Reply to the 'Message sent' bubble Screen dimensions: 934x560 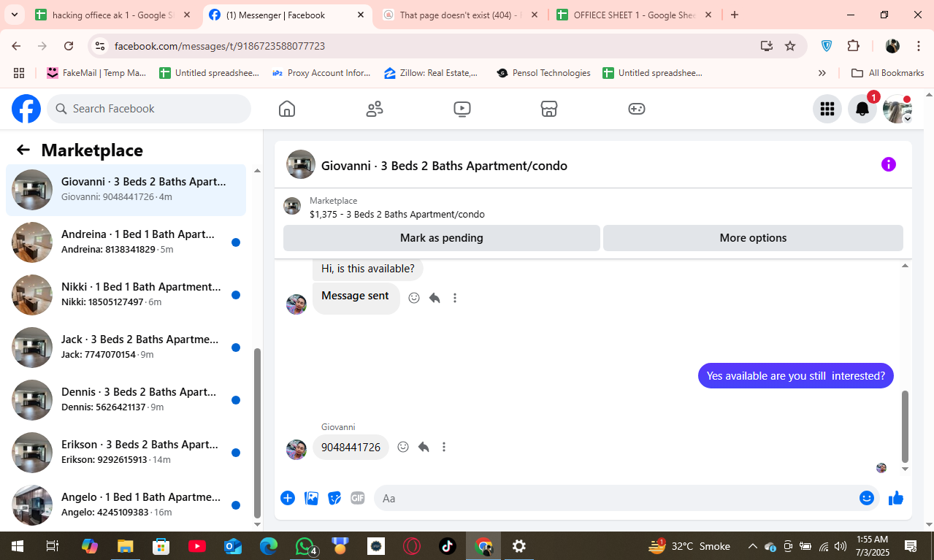tap(435, 298)
